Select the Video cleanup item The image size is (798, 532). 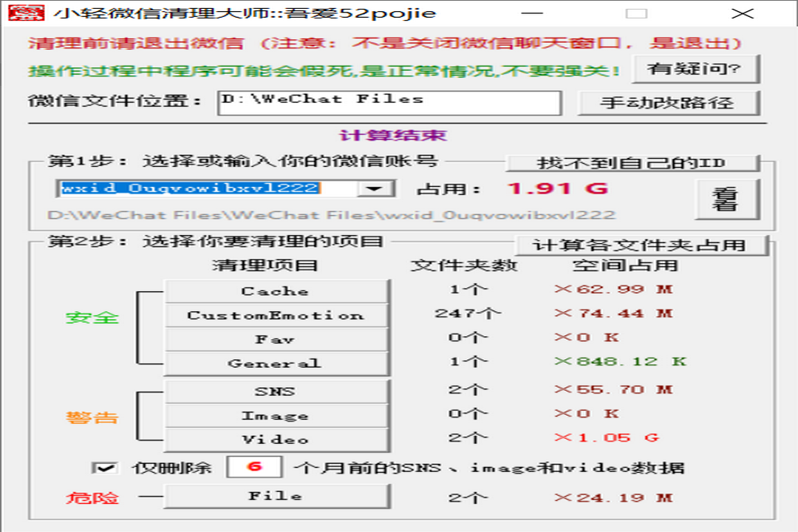pos(277,439)
